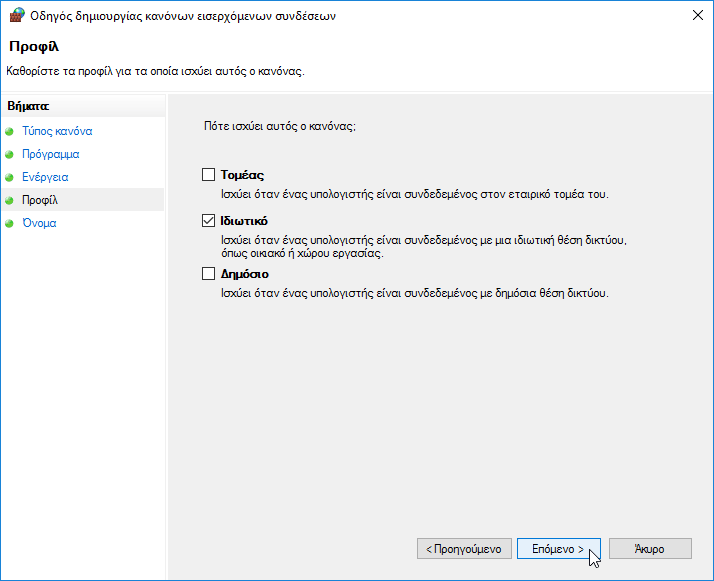Go to the Πρόγραμμα step

point(51,154)
